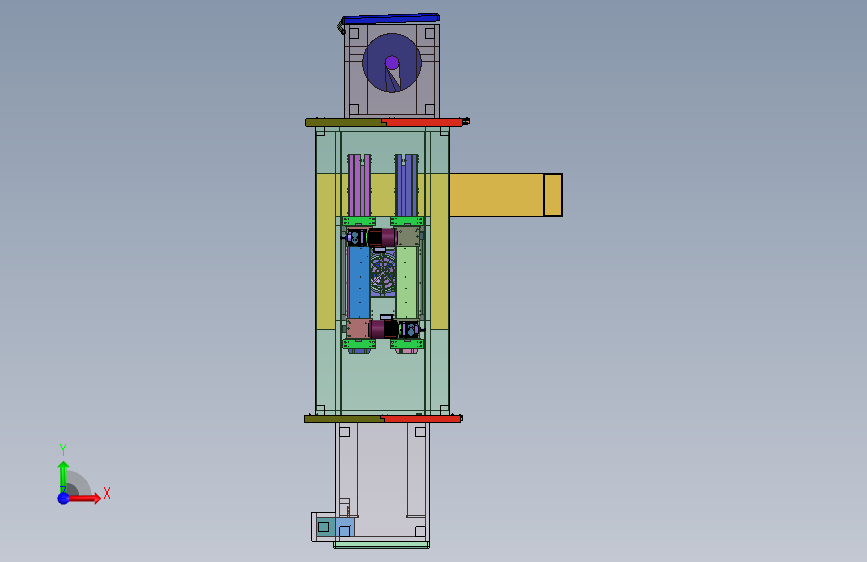Select the square end cap of the yellow arm
The image size is (867, 562).
pos(553,195)
